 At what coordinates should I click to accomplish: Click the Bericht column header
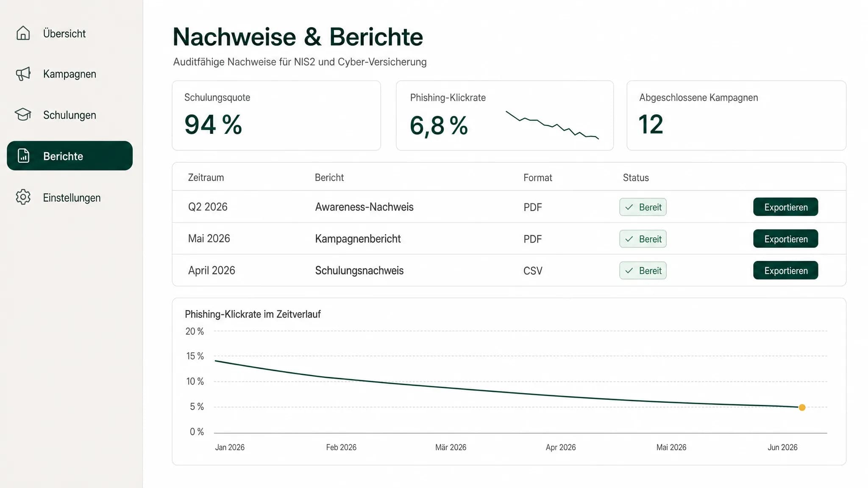pos(329,177)
